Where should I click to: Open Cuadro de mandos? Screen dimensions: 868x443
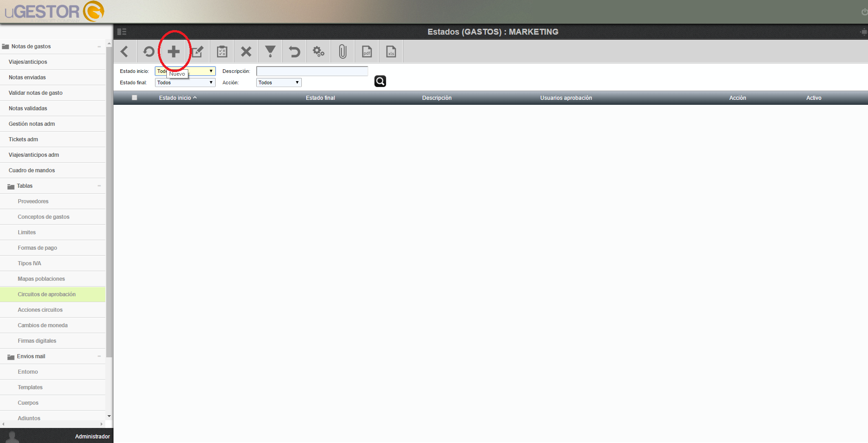[53, 170]
